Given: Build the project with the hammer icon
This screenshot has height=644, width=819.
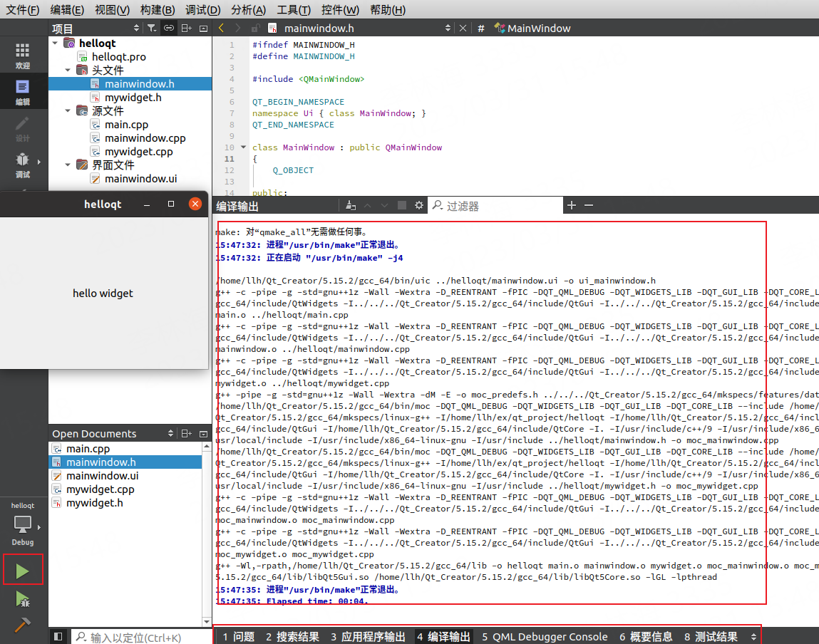Looking at the screenshot, I should [23, 624].
